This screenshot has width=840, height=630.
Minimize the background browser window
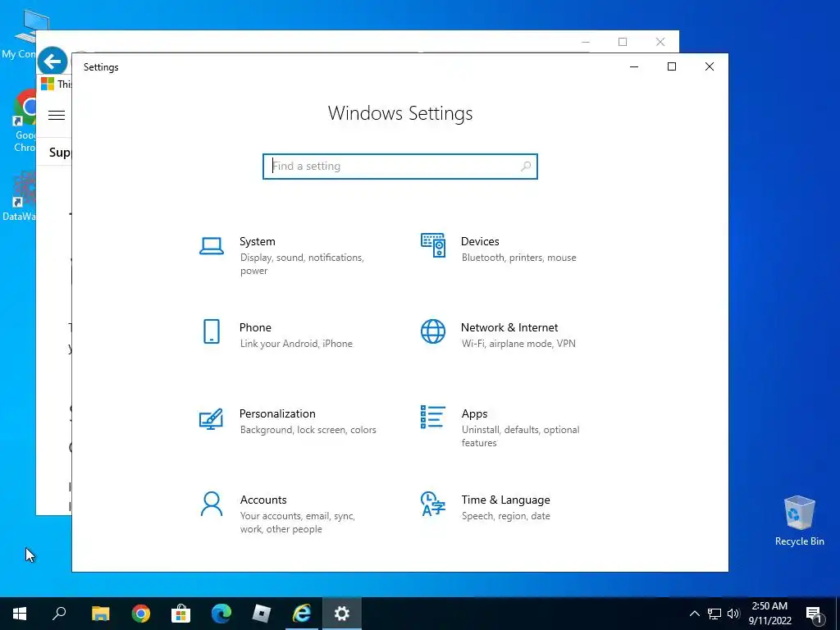point(586,42)
